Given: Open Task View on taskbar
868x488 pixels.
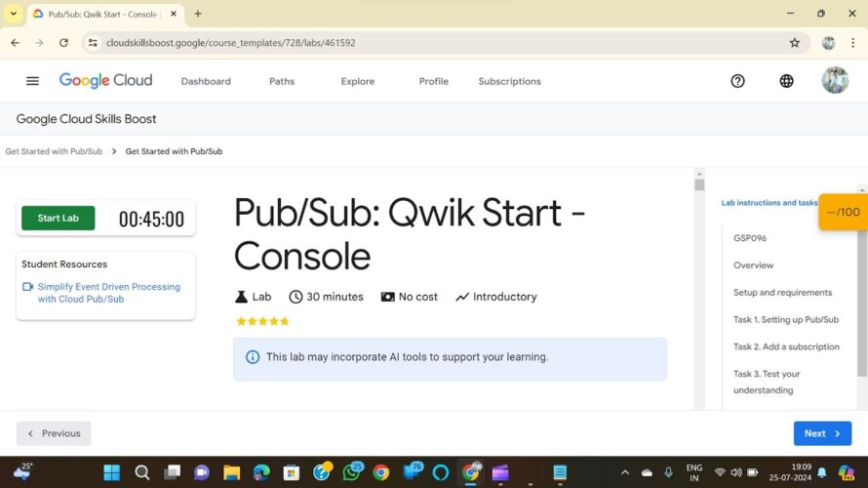Looking at the screenshot, I should point(173,472).
